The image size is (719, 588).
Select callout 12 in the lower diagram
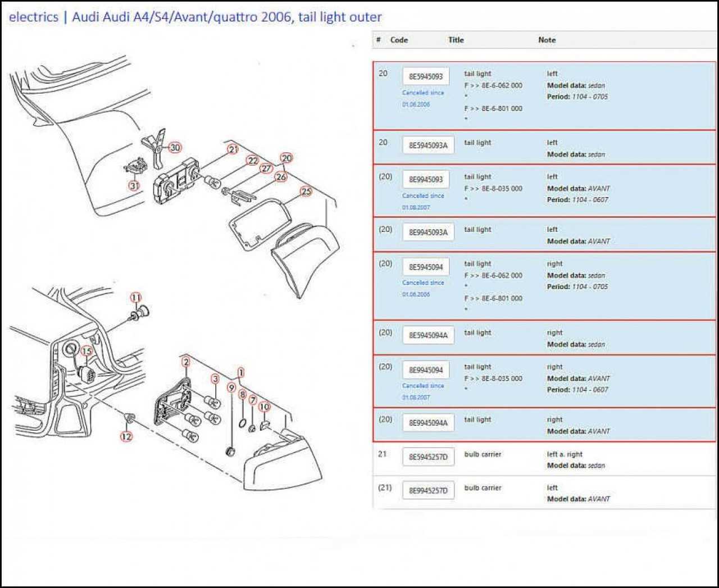[x=126, y=436]
